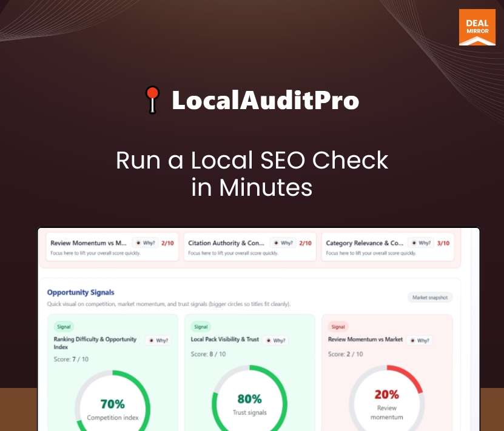Open the Opportunity Signals section heading
The width and height of the screenshot is (504, 431).
[x=81, y=292]
